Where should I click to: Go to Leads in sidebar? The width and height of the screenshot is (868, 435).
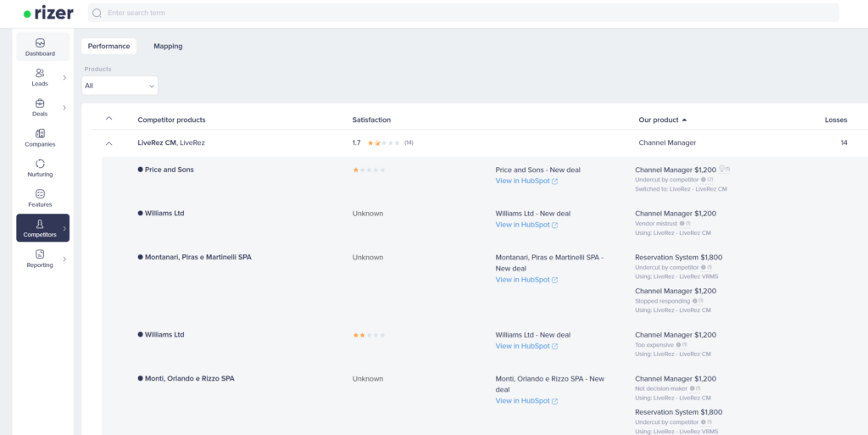click(40, 74)
